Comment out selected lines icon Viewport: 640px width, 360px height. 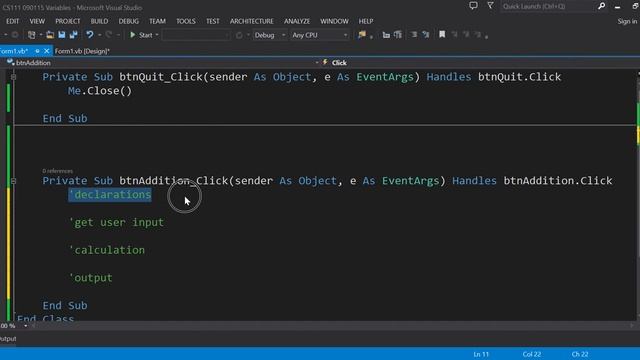pyautogui.click(x=414, y=35)
